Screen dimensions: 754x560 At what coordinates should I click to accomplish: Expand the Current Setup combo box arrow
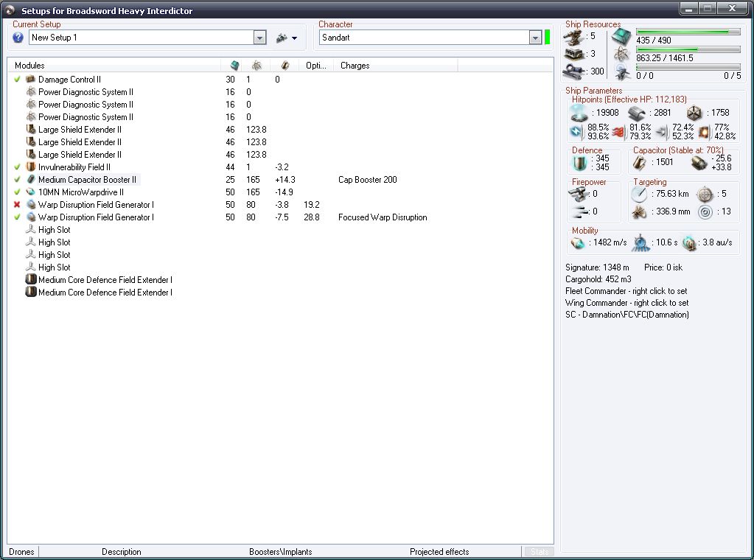(x=259, y=38)
